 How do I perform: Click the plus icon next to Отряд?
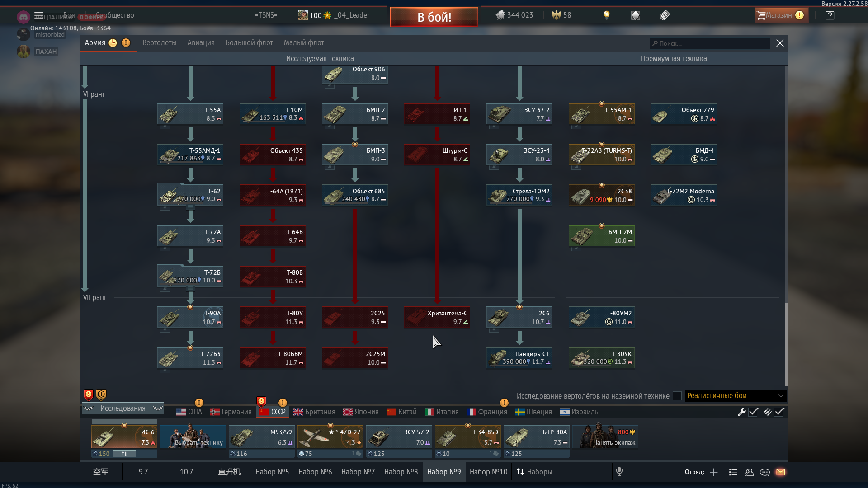pyautogui.click(x=714, y=472)
